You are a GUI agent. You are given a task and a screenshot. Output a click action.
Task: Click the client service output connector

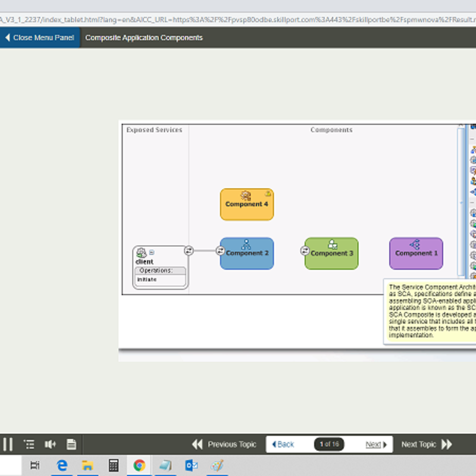pos(189,250)
